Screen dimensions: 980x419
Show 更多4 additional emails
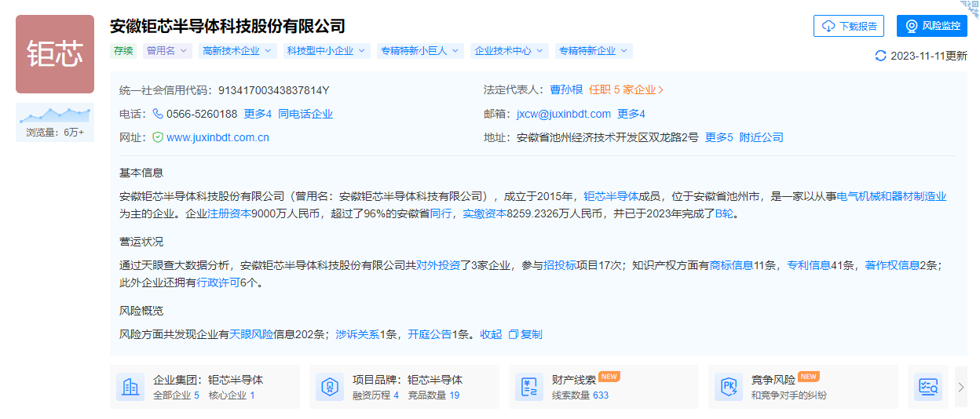tap(631, 114)
